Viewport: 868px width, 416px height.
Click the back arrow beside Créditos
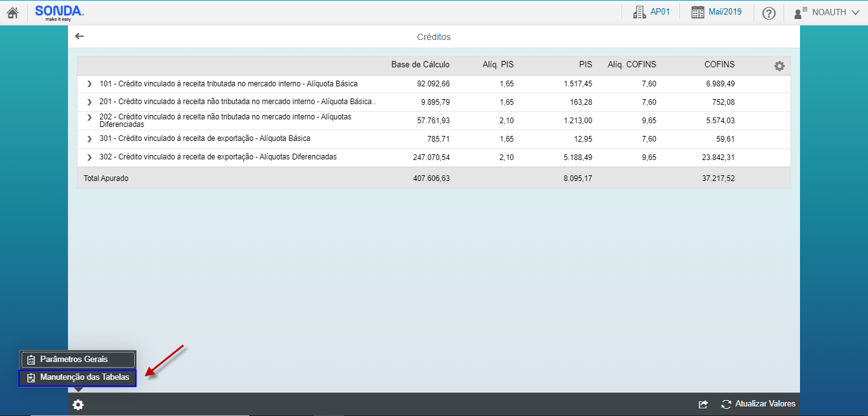pos(79,36)
